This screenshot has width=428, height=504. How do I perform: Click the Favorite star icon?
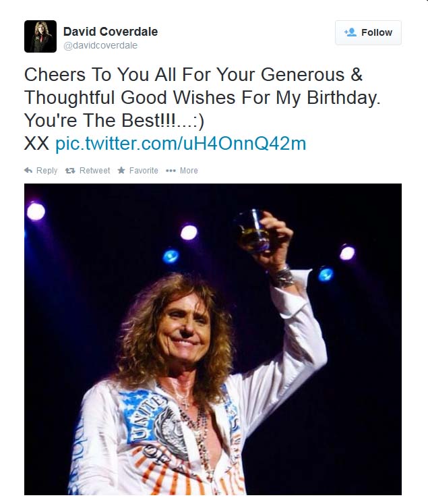pyautogui.click(x=121, y=171)
